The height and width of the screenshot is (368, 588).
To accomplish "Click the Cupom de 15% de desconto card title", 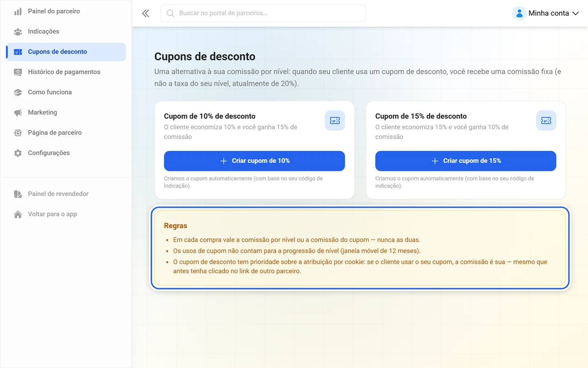I will pos(421,116).
